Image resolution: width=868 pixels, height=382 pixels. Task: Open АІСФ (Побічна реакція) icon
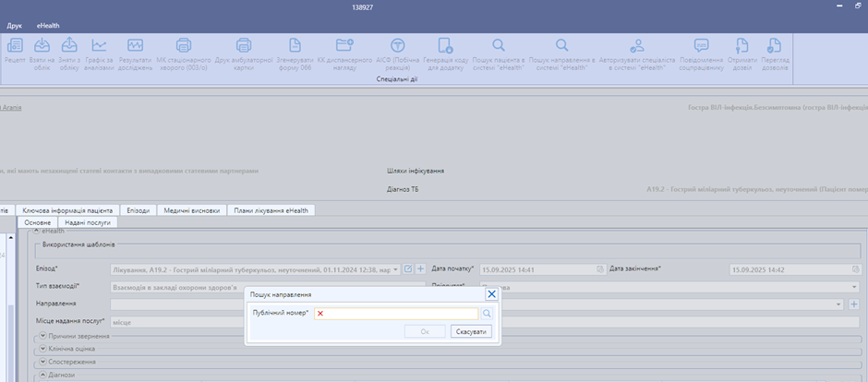click(398, 46)
